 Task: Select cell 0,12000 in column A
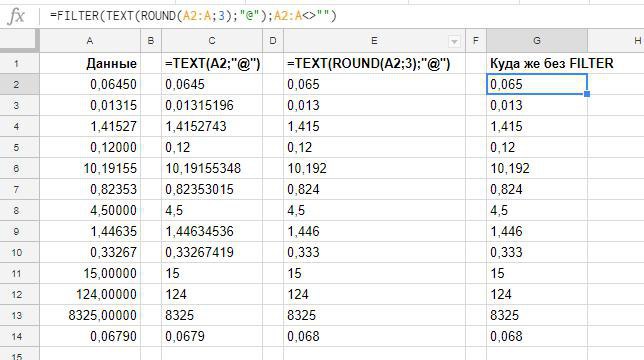click(x=90, y=147)
